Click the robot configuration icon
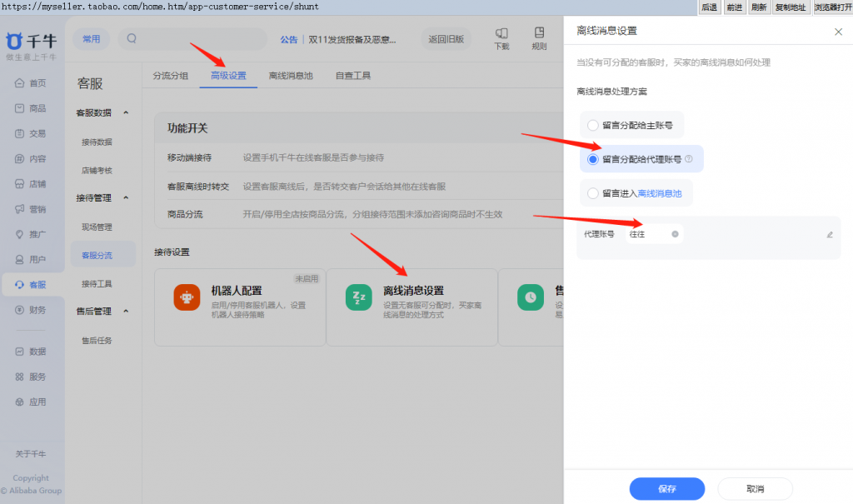The width and height of the screenshot is (853, 504). (186, 297)
